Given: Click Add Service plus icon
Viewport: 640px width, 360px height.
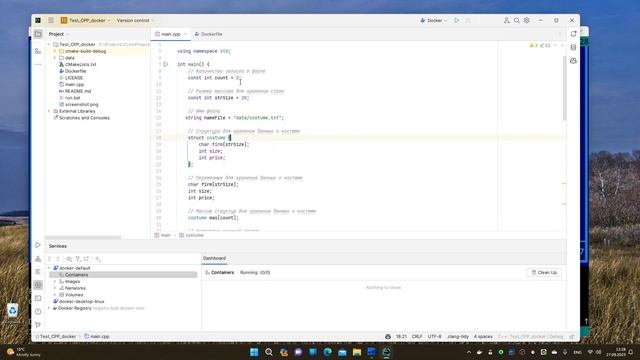Looking at the screenshot, I should click(98, 259).
